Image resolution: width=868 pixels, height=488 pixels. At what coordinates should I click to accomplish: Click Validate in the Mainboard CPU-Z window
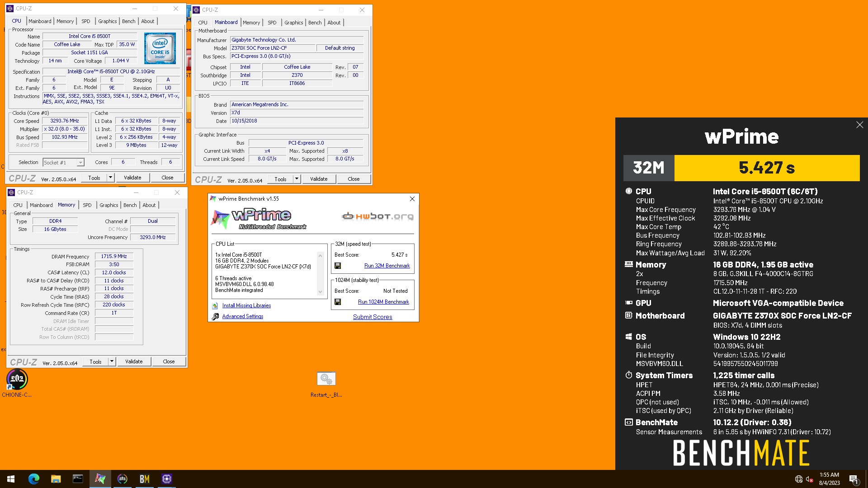click(x=319, y=179)
